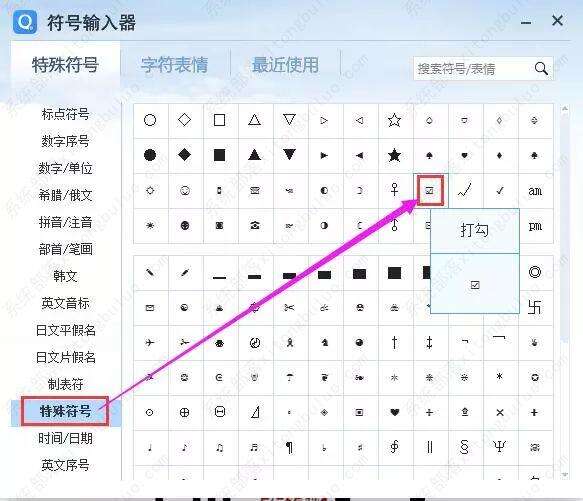
Task: Click the search magnifier icon
Action: (x=541, y=68)
